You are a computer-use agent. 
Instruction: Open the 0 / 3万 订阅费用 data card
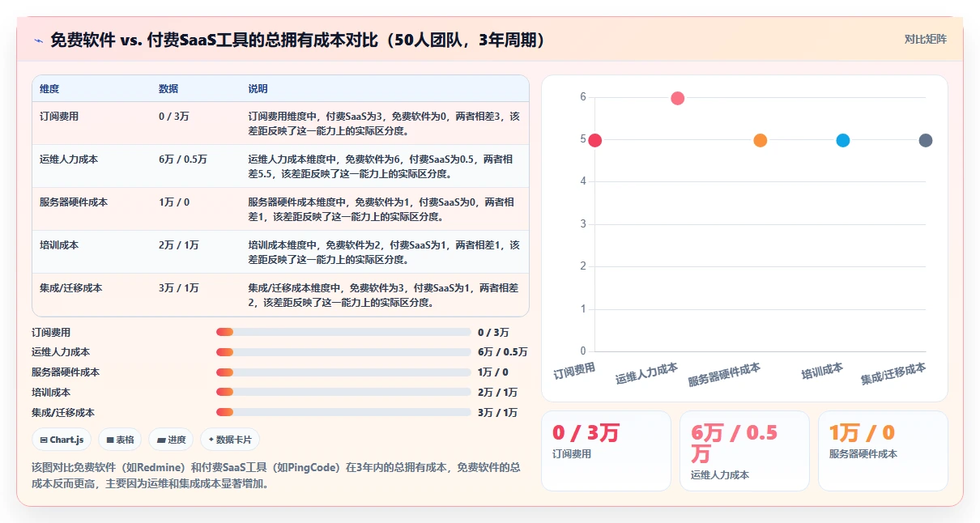pos(606,451)
